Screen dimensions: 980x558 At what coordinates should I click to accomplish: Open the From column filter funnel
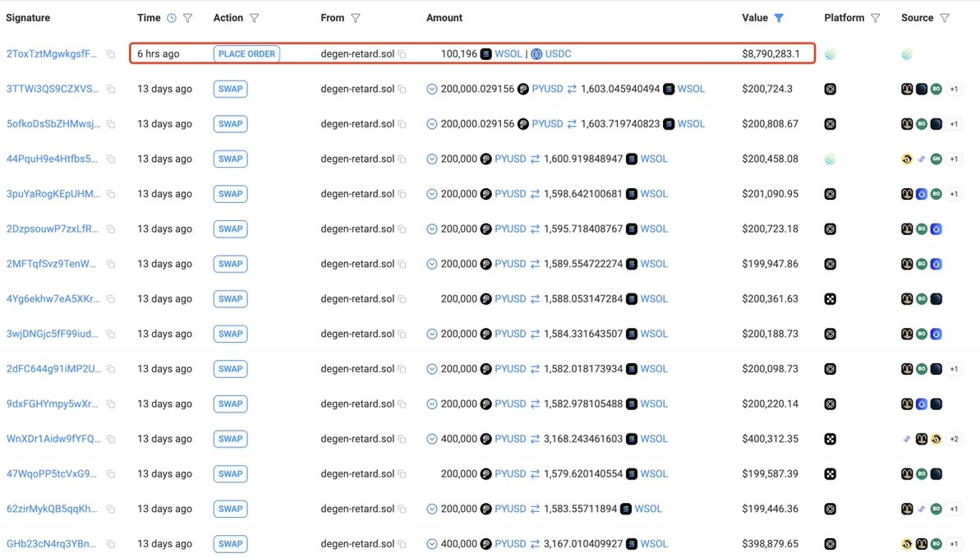coord(354,17)
